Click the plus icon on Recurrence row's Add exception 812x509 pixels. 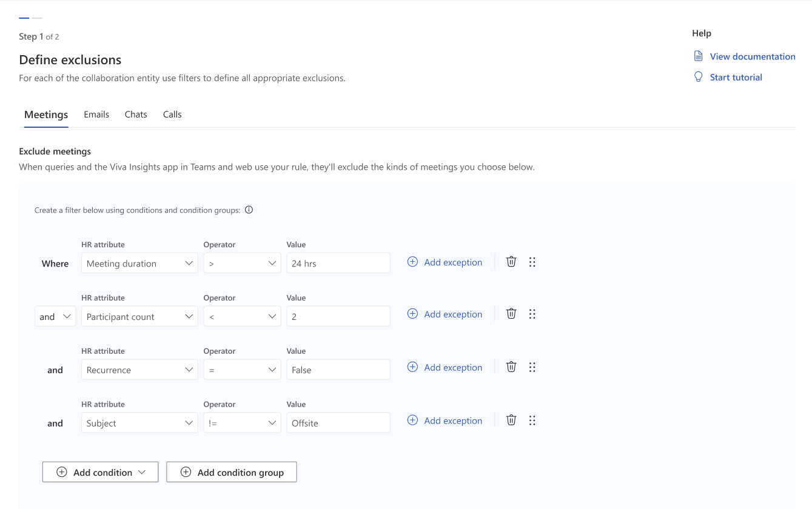click(x=412, y=367)
